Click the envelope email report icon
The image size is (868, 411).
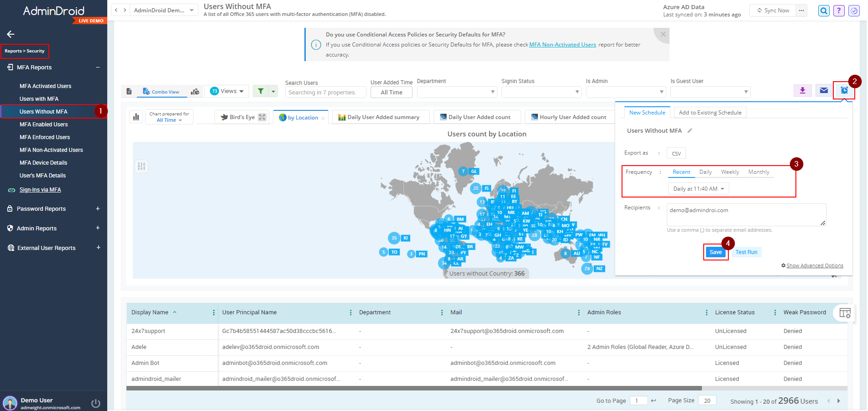(823, 90)
